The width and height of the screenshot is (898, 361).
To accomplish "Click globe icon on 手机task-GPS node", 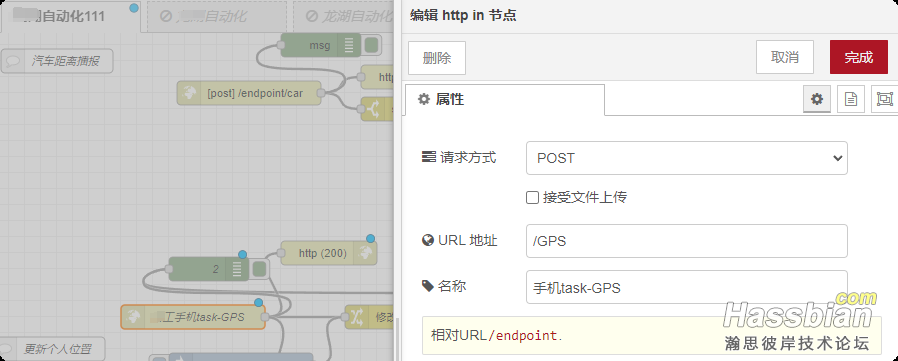I will point(133,317).
